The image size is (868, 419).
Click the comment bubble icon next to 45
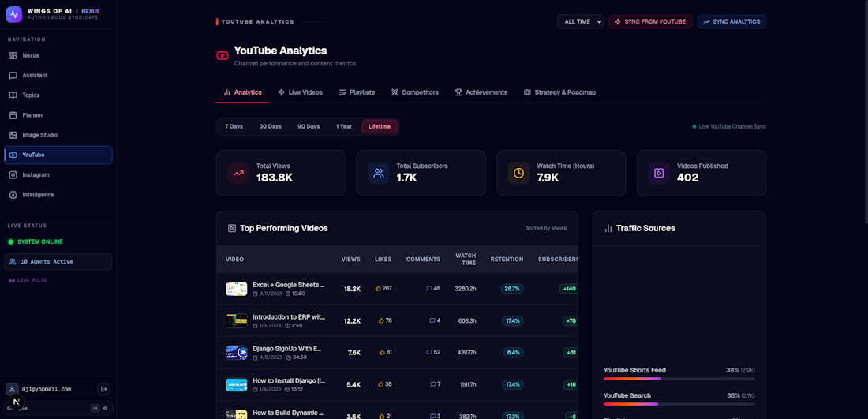point(429,288)
